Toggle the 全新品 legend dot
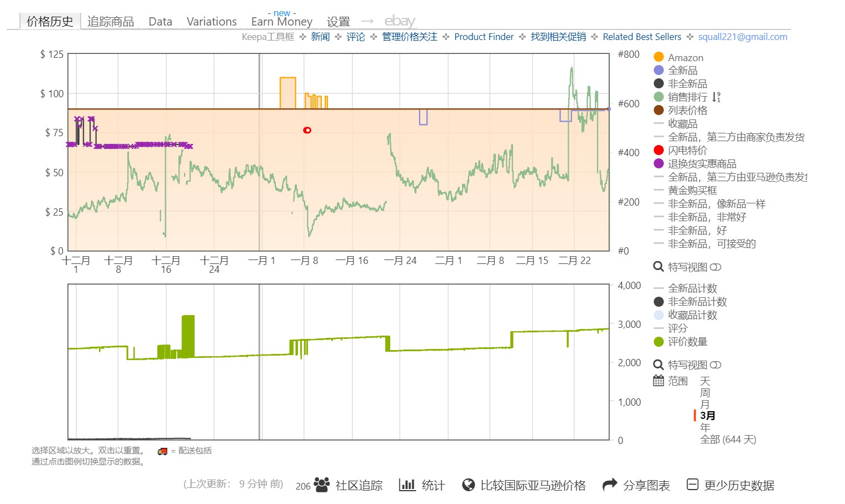Viewport: 845px width, 504px height. pyautogui.click(x=659, y=71)
